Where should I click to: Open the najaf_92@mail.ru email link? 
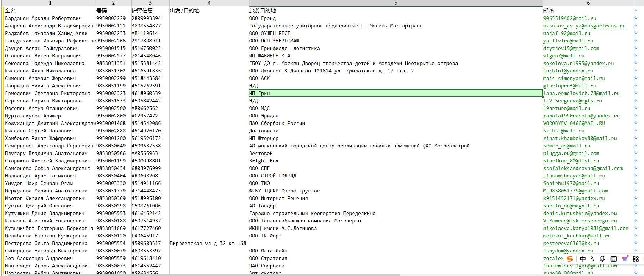coord(567,33)
